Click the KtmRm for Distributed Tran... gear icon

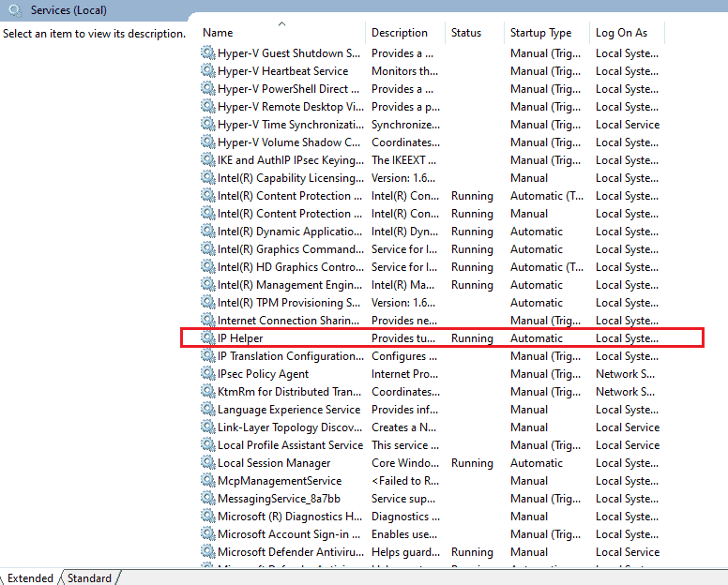tap(207, 391)
